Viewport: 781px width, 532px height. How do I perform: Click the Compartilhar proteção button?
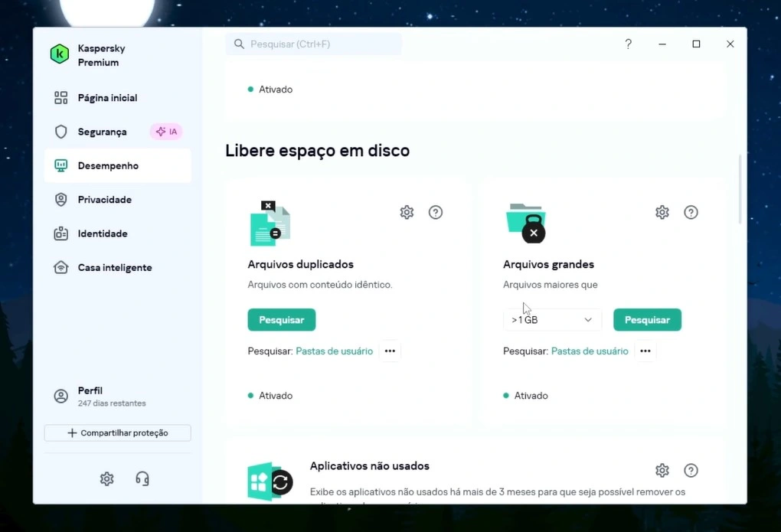click(118, 433)
